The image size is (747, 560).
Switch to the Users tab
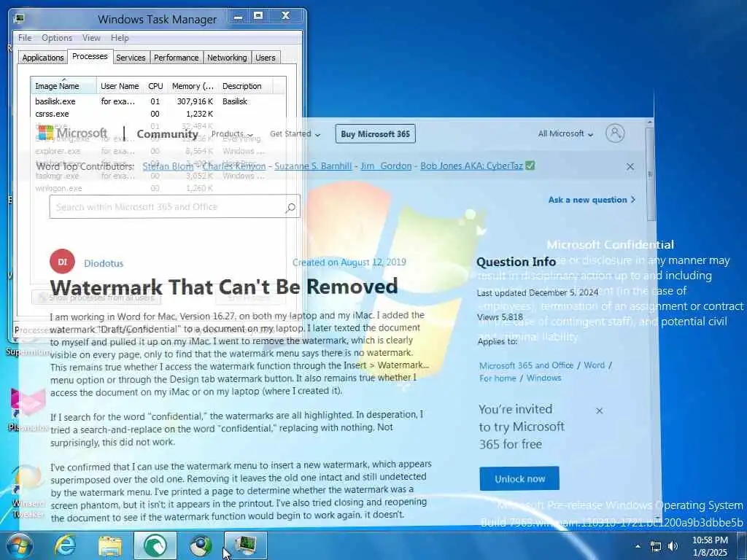point(266,58)
